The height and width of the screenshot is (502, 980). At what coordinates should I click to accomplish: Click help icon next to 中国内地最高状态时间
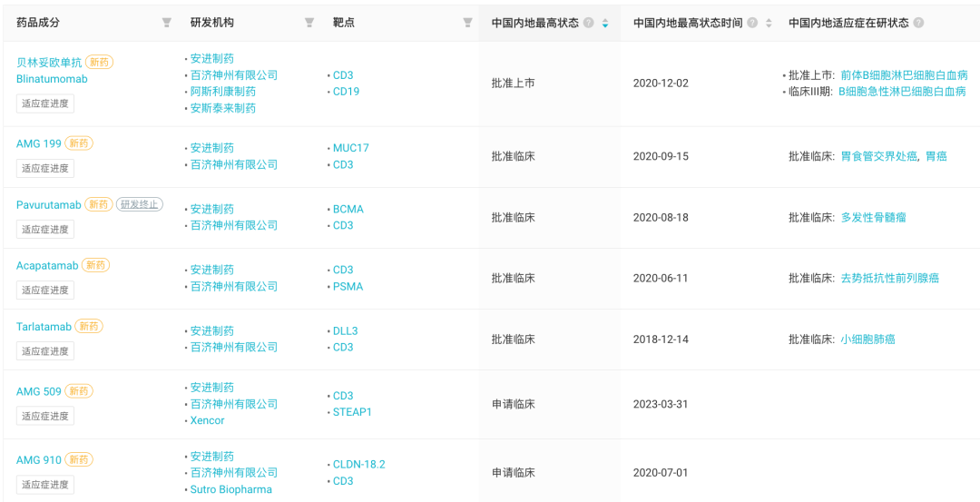coord(752,23)
